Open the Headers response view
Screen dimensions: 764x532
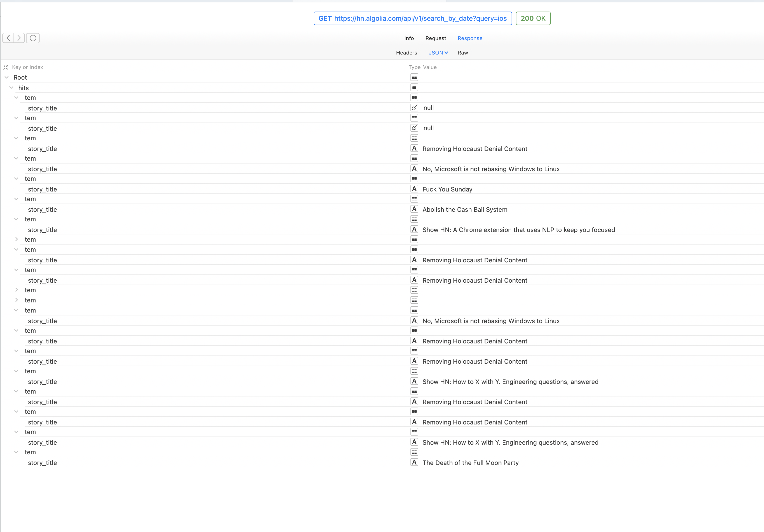406,53
